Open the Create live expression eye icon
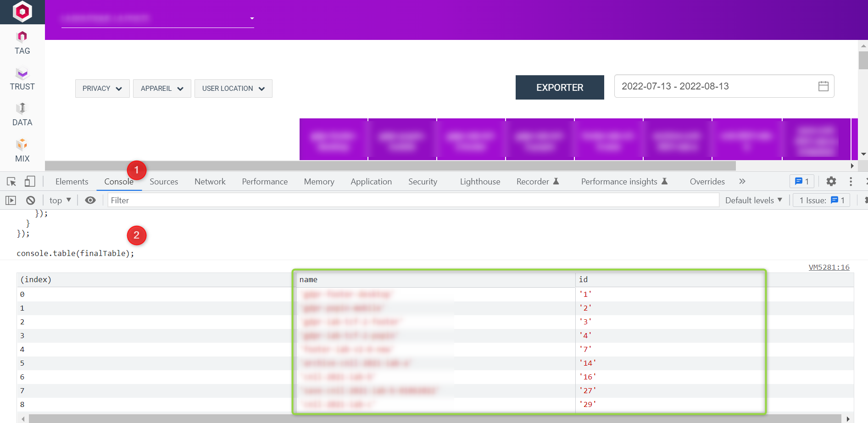The height and width of the screenshot is (423, 868). coord(90,200)
